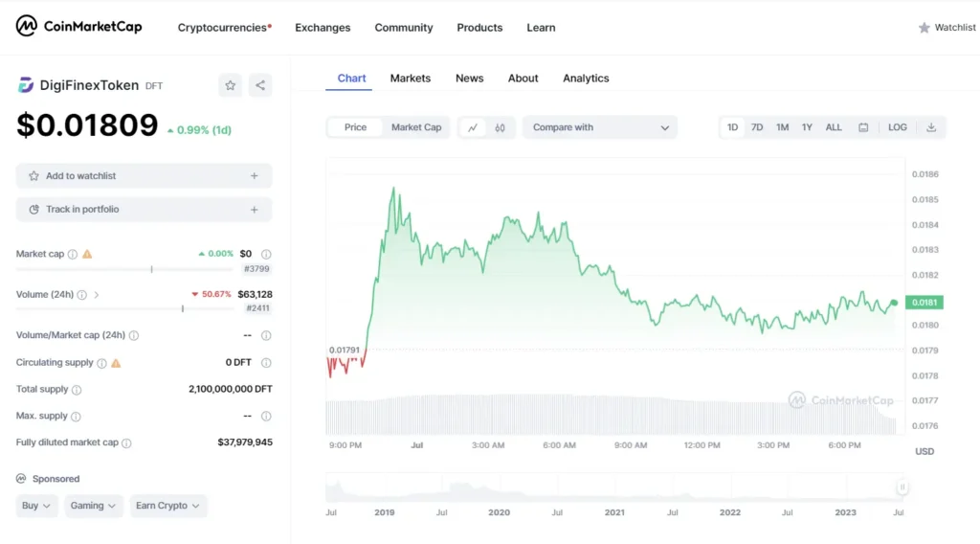Click Circulating supply warning triangle
The width and height of the screenshot is (980, 544).
coord(116,363)
